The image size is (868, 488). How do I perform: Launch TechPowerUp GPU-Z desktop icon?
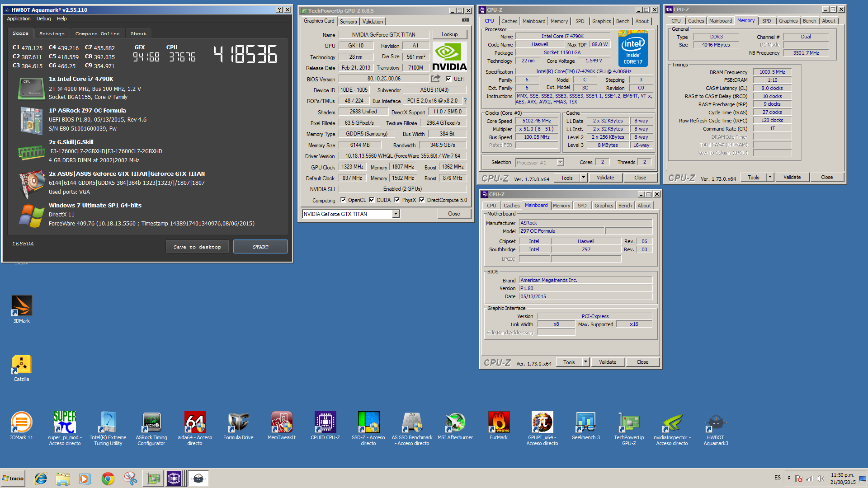click(629, 428)
